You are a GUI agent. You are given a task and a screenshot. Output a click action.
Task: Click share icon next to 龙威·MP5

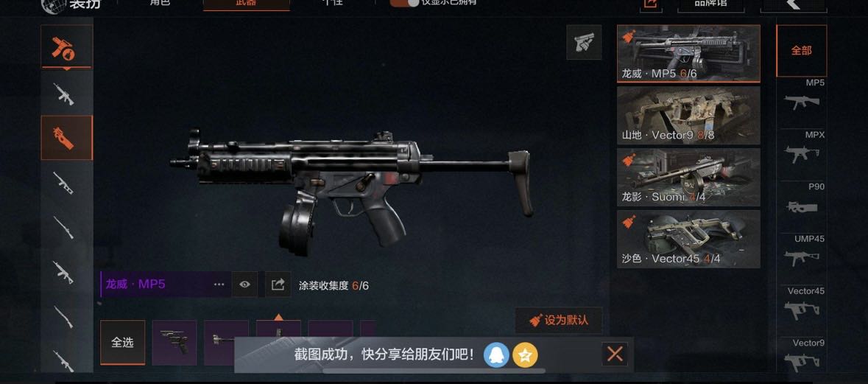pyautogui.click(x=278, y=284)
